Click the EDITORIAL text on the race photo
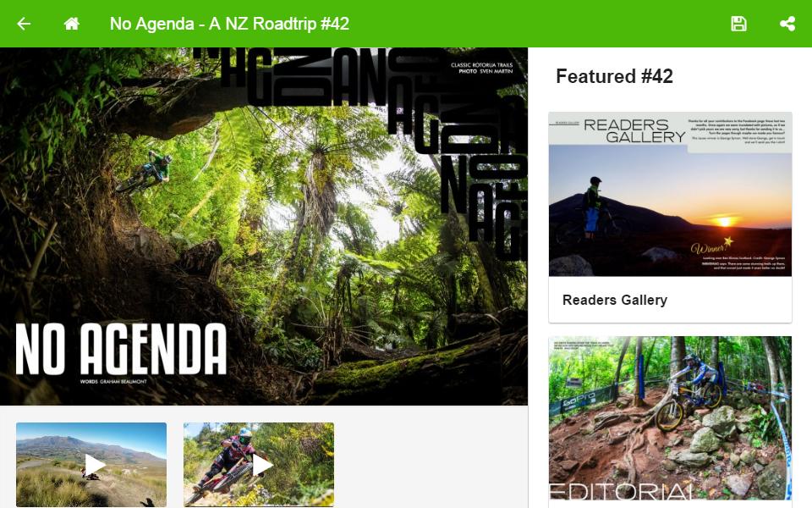Viewport: 812px width, 508px height. tap(621, 491)
